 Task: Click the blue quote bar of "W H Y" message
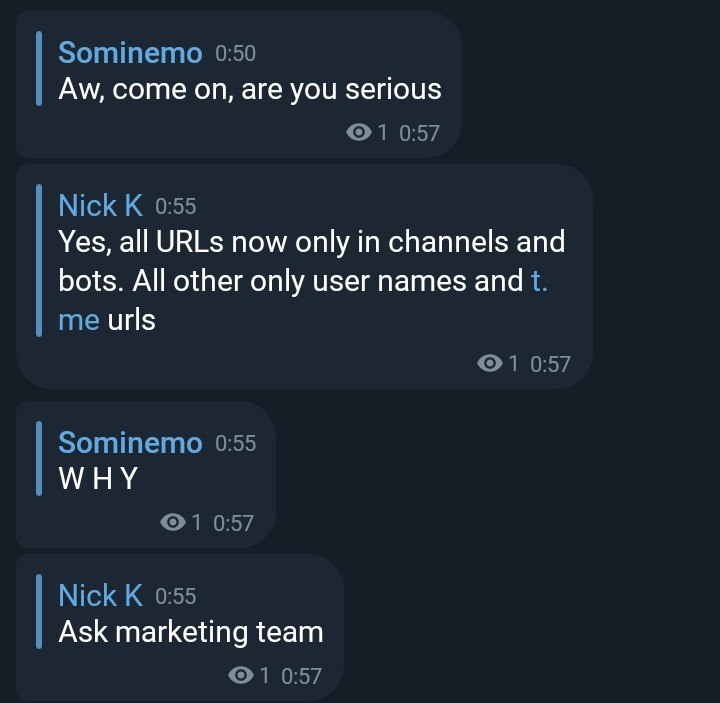click(39, 458)
